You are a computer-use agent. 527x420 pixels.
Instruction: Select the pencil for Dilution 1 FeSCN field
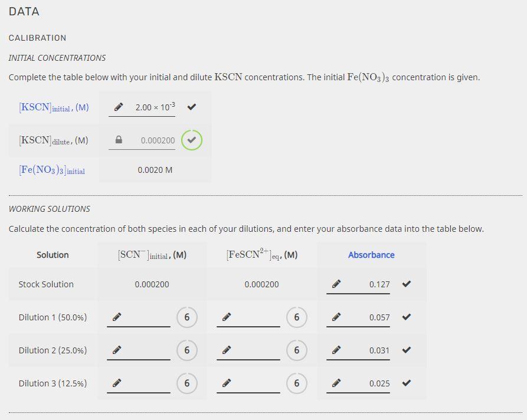pyautogui.click(x=227, y=317)
